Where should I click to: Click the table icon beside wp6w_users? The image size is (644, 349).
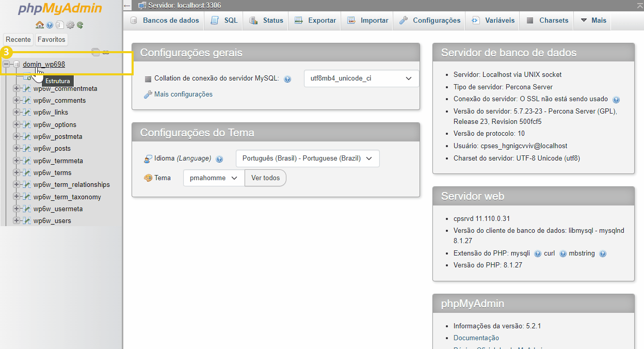point(26,220)
